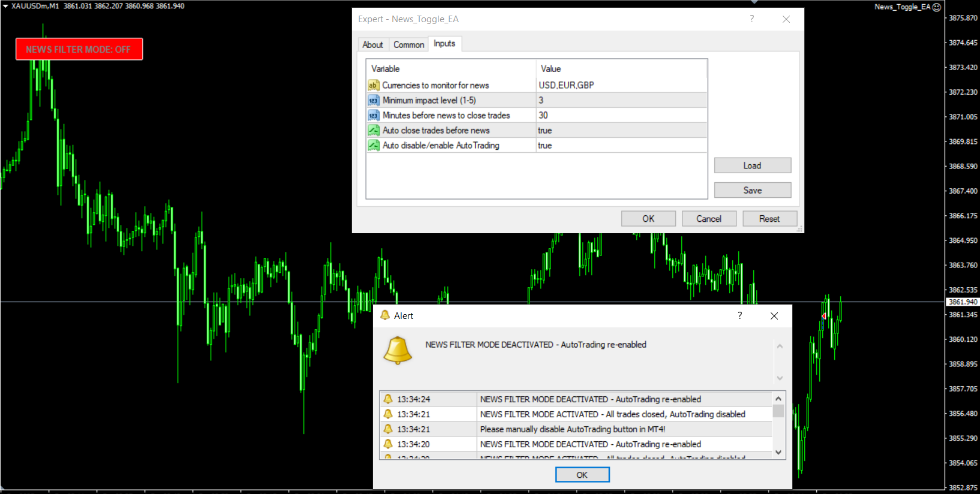Click the Load button
This screenshot has height=494, width=980.
pos(752,165)
